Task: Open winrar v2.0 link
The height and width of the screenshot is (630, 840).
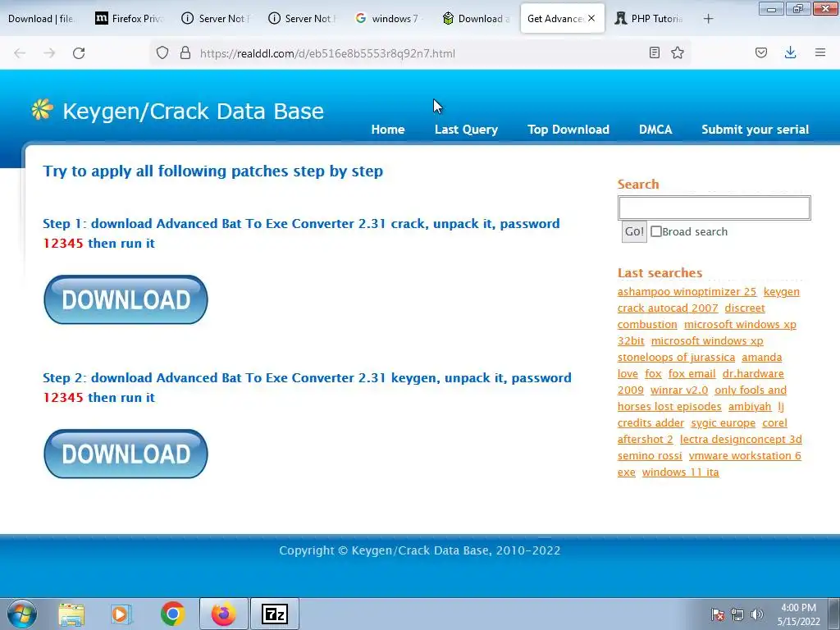Action: [679, 390]
